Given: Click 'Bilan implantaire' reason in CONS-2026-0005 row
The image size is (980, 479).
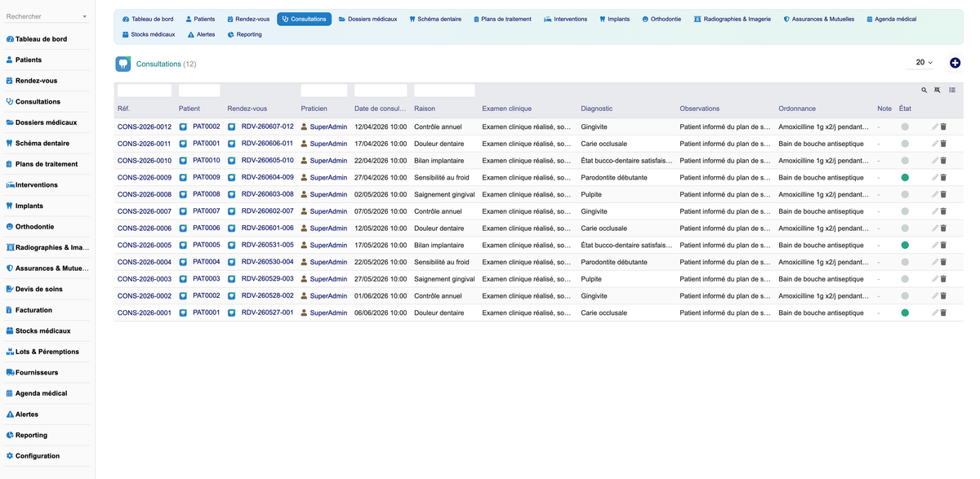Looking at the screenshot, I should (439, 245).
